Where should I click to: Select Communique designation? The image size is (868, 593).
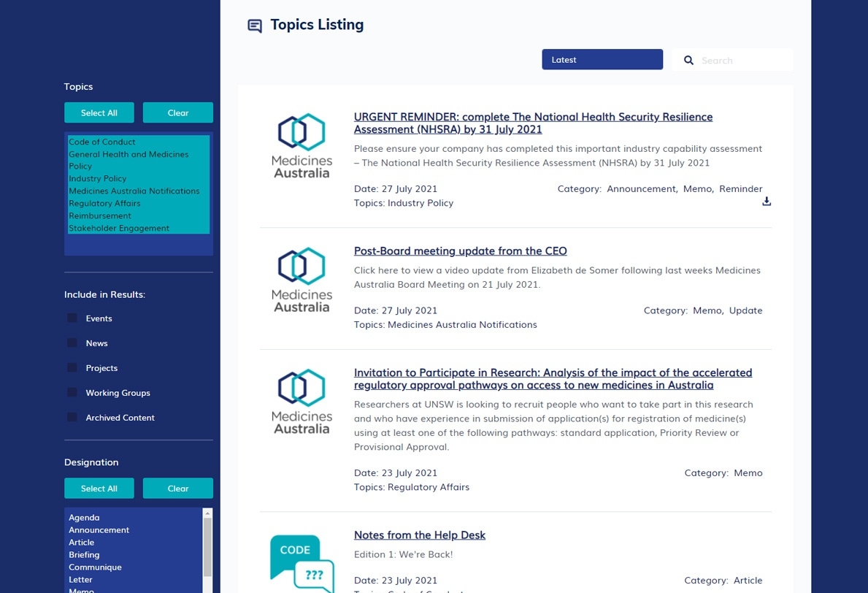click(134, 567)
